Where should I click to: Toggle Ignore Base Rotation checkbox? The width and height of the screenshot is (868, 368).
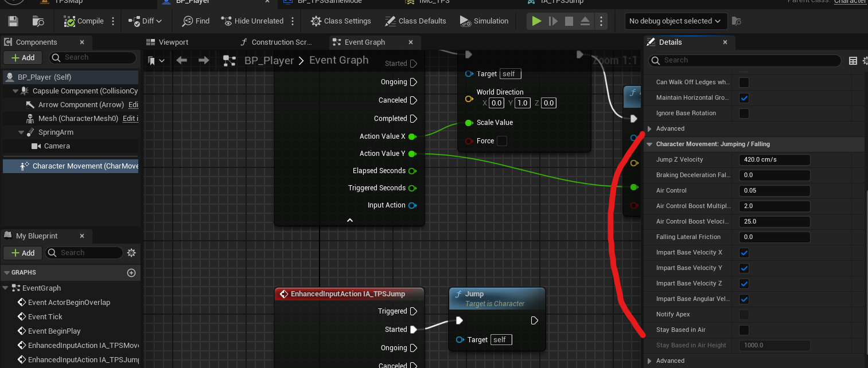[744, 113]
